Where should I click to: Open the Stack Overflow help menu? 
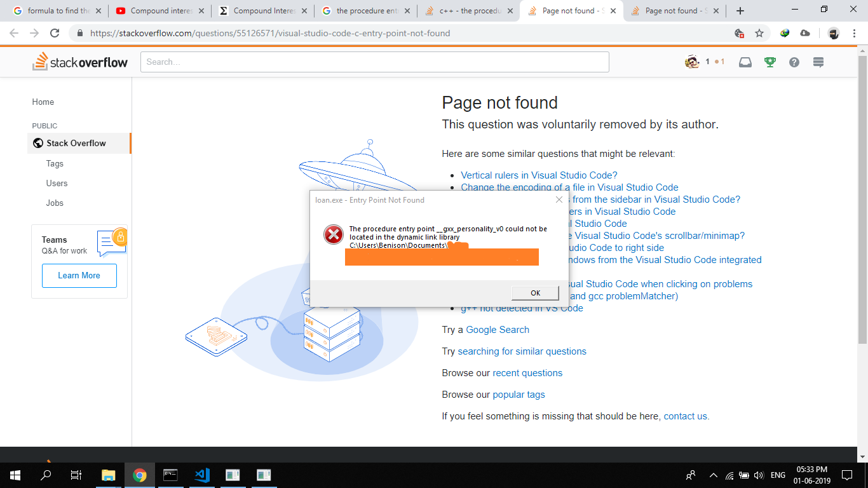click(x=794, y=62)
